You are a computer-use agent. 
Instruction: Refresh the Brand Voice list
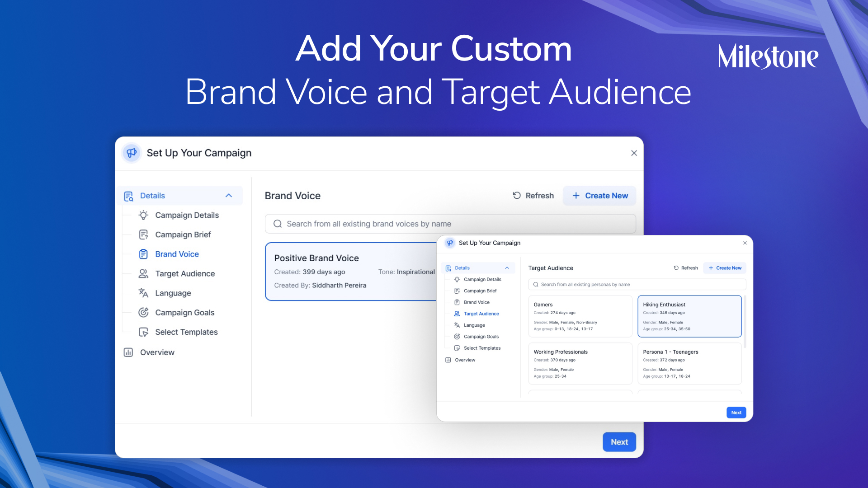[533, 196]
